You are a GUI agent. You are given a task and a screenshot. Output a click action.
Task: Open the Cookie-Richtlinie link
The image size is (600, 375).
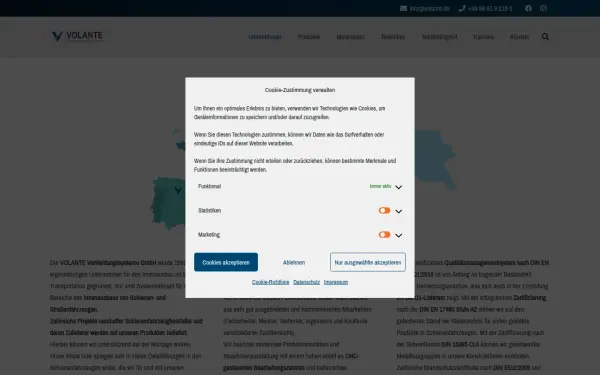click(271, 282)
